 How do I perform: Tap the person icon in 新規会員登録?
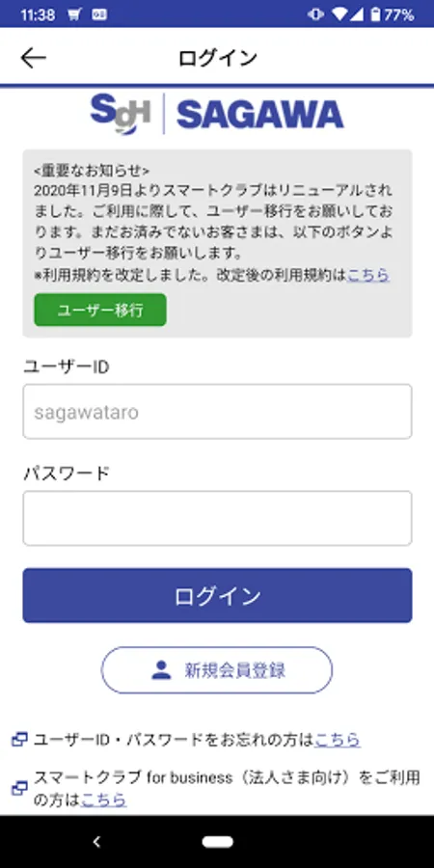point(161,670)
